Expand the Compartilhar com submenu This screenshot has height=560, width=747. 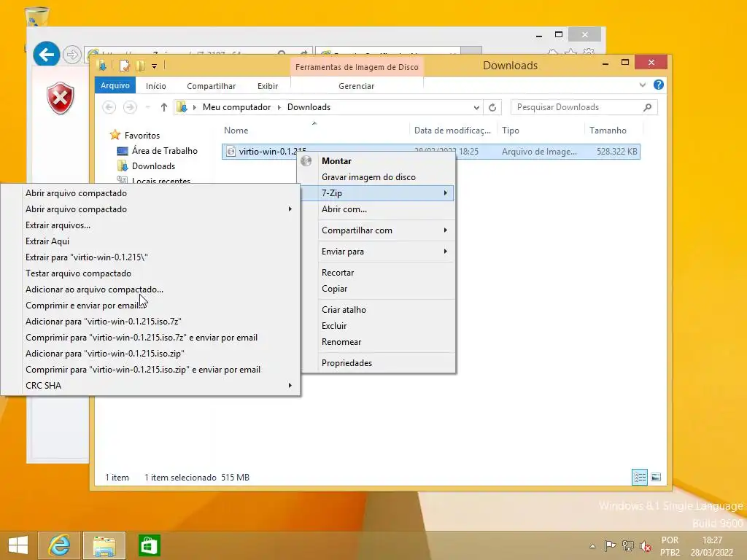376,230
